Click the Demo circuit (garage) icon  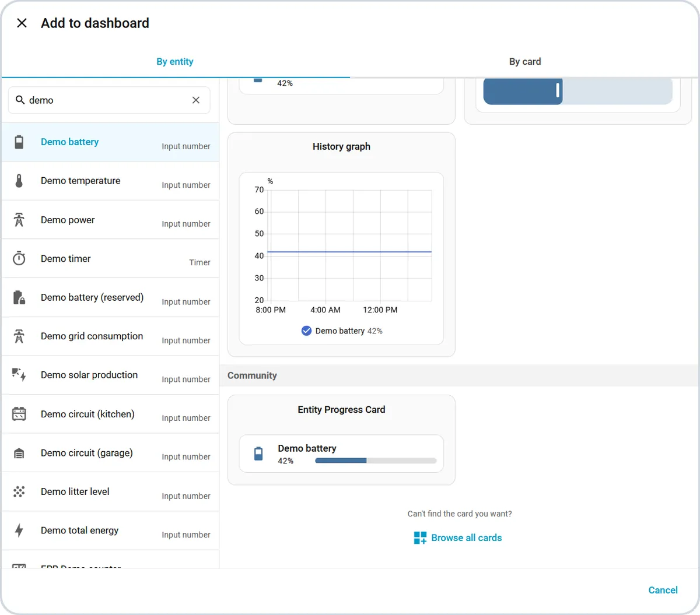[19, 453]
